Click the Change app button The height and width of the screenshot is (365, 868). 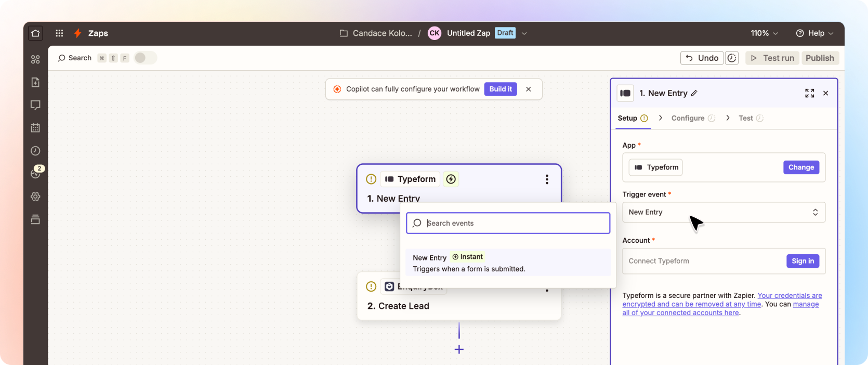pyautogui.click(x=801, y=167)
